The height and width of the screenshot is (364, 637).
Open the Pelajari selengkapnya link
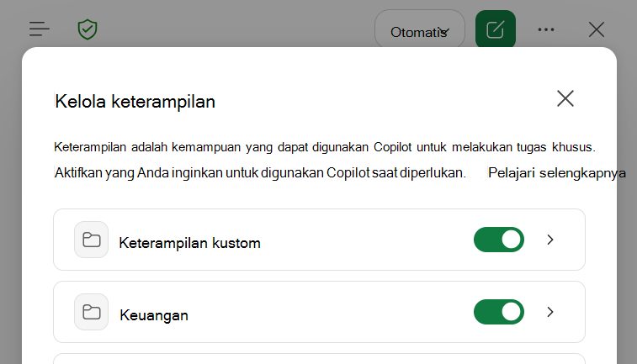(556, 173)
